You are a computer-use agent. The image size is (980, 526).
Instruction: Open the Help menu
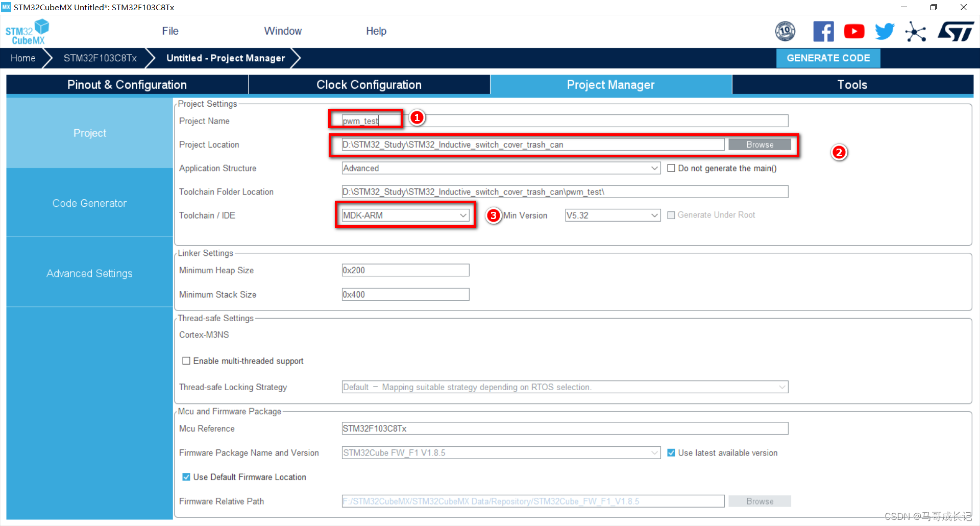pyautogui.click(x=376, y=31)
